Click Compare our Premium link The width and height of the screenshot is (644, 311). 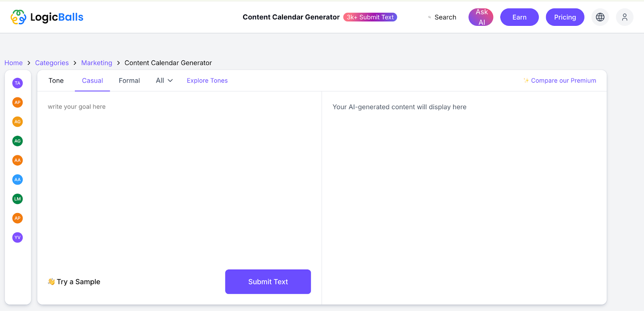click(560, 81)
